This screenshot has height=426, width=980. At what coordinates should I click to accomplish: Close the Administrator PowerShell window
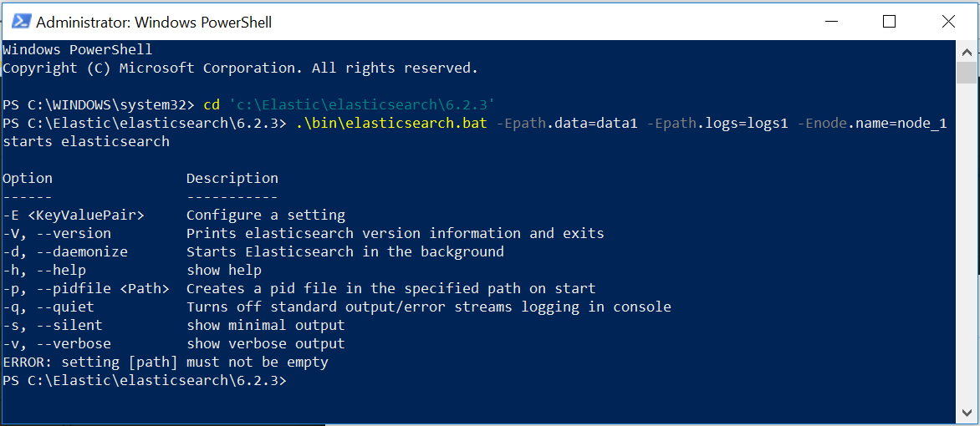tap(948, 21)
